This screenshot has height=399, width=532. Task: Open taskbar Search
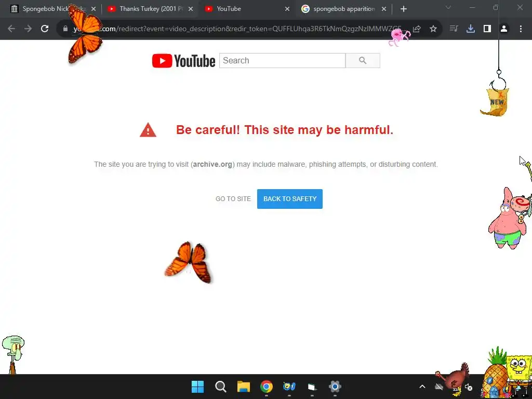click(220, 387)
